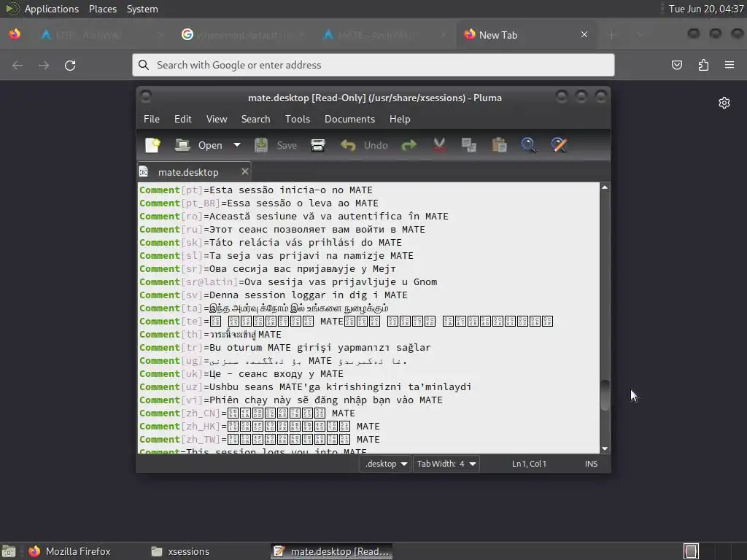747x560 pixels.
Task: Switch to the New Tab tab in Firefox
Action: coord(527,35)
